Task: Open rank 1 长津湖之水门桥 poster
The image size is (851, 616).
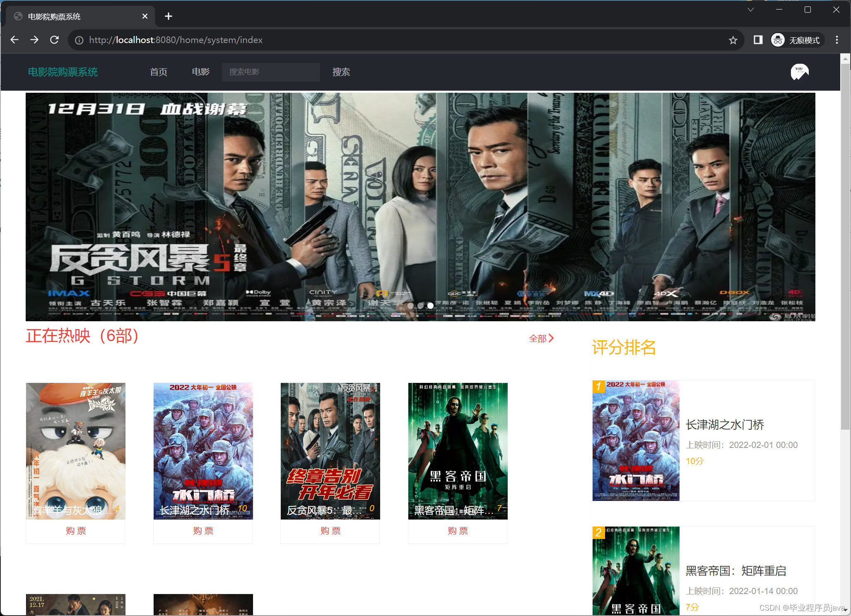Action: coord(636,440)
